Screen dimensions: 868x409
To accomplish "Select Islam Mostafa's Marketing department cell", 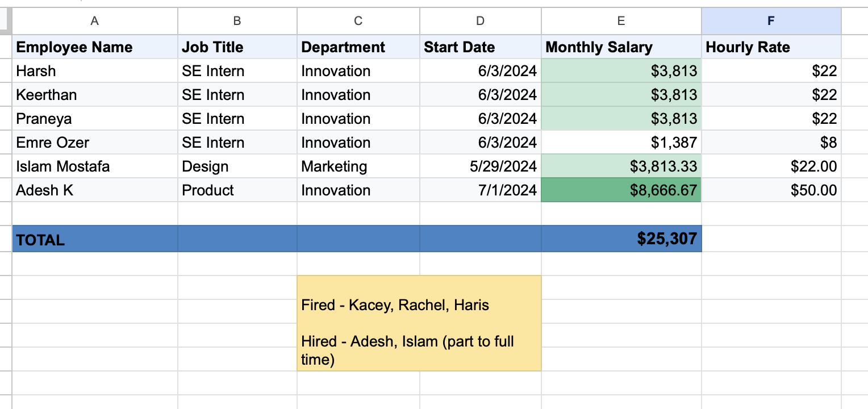I will click(x=358, y=166).
